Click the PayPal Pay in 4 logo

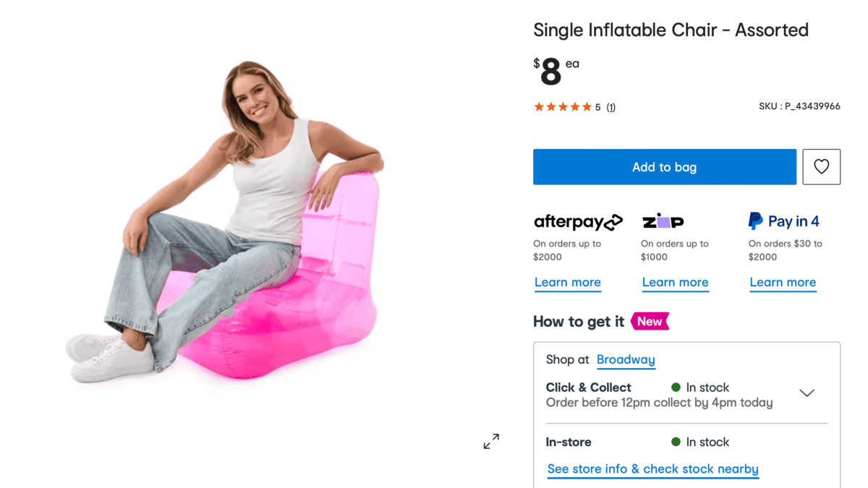point(783,221)
